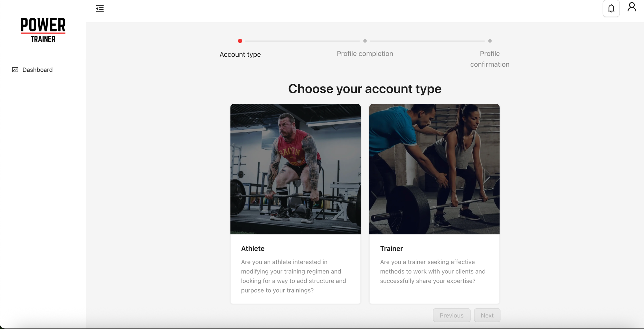This screenshot has height=329, width=644.
Task: Click the Profile confirmation step label
Action: click(490, 59)
